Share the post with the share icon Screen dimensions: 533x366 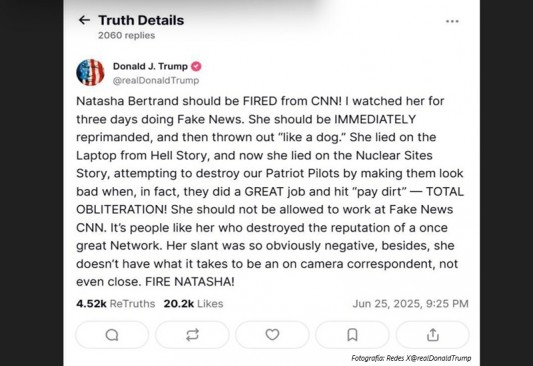[433, 335]
